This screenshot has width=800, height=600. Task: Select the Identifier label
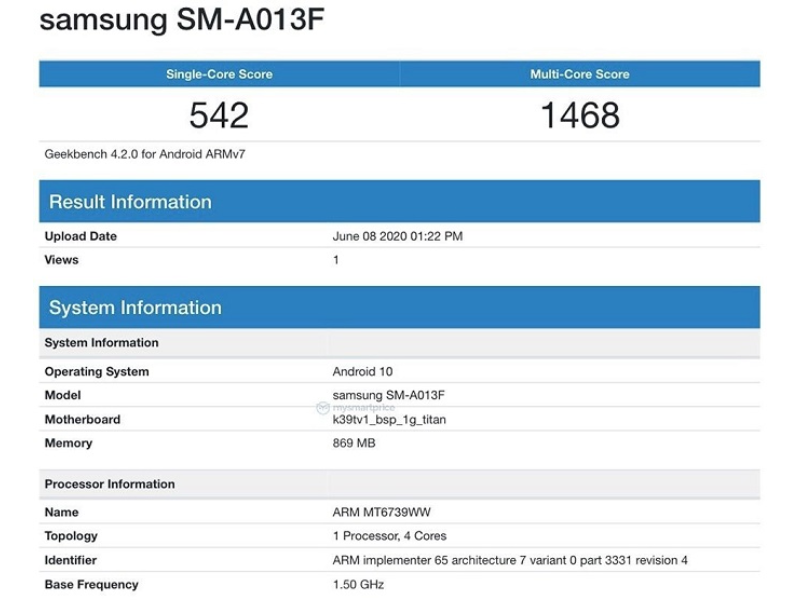coord(70,560)
